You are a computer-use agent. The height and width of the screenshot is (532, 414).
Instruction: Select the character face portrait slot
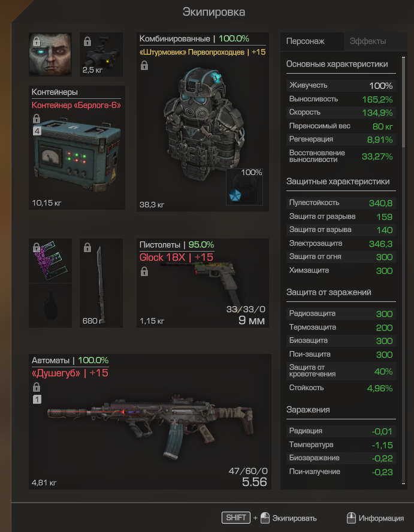tap(50, 55)
